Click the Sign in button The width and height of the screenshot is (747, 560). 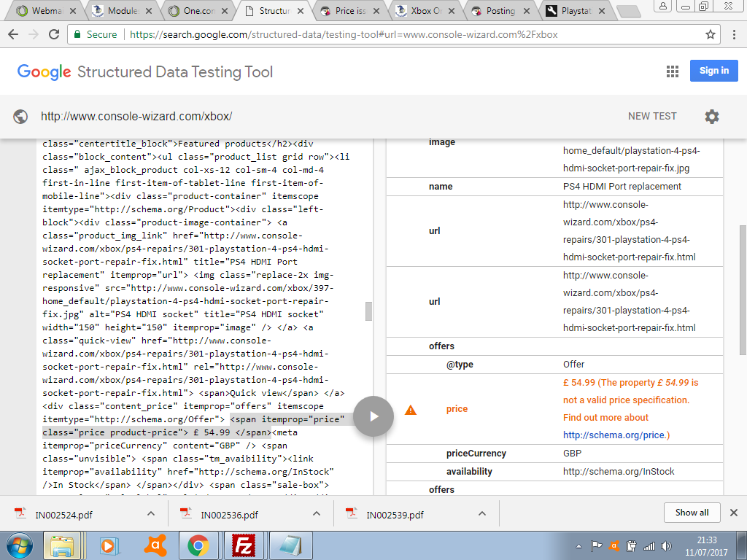713,71
